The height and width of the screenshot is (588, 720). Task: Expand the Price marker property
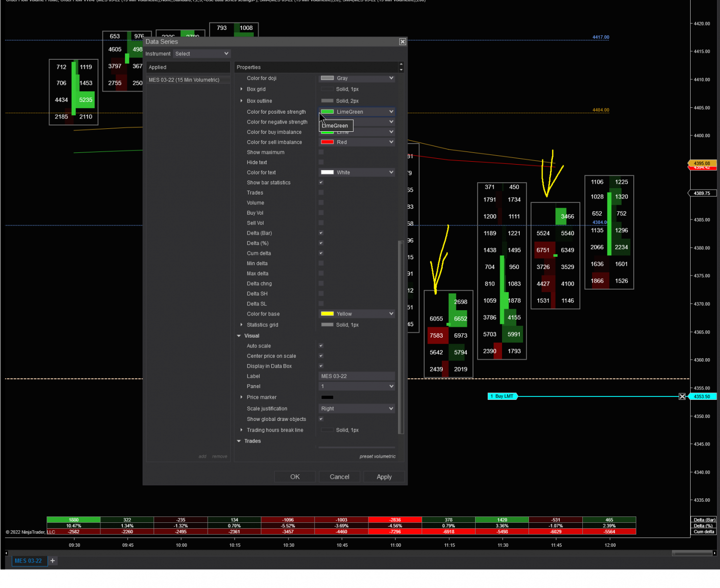pyautogui.click(x=241, y=397)
